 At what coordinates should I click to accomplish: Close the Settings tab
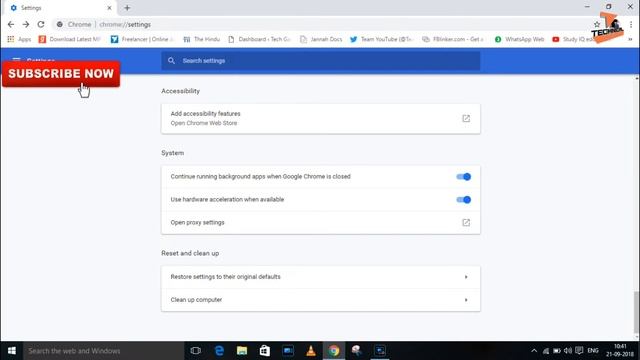109,8
